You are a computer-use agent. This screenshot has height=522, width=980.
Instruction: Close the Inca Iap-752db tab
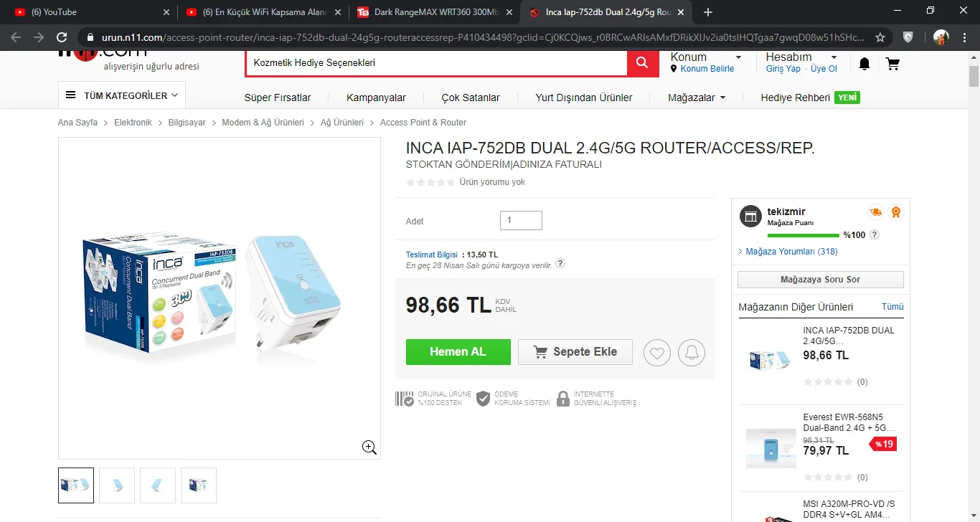[x=681, y=12]
